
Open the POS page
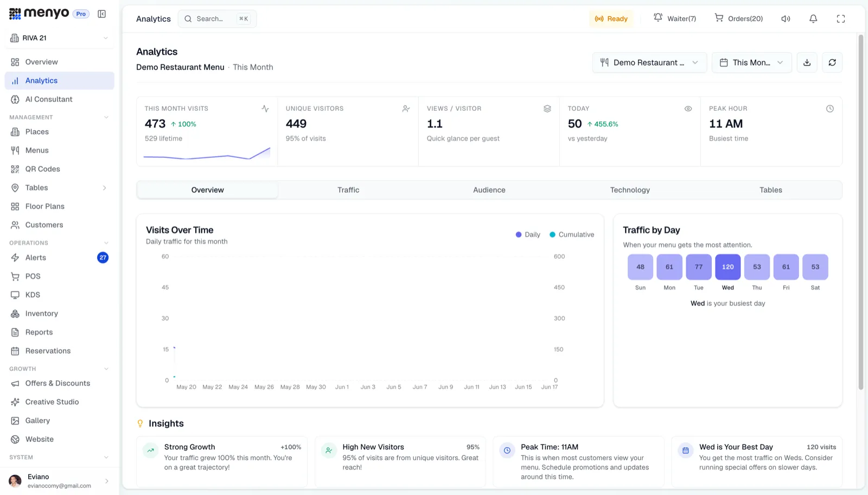click(x=60, y=276)
